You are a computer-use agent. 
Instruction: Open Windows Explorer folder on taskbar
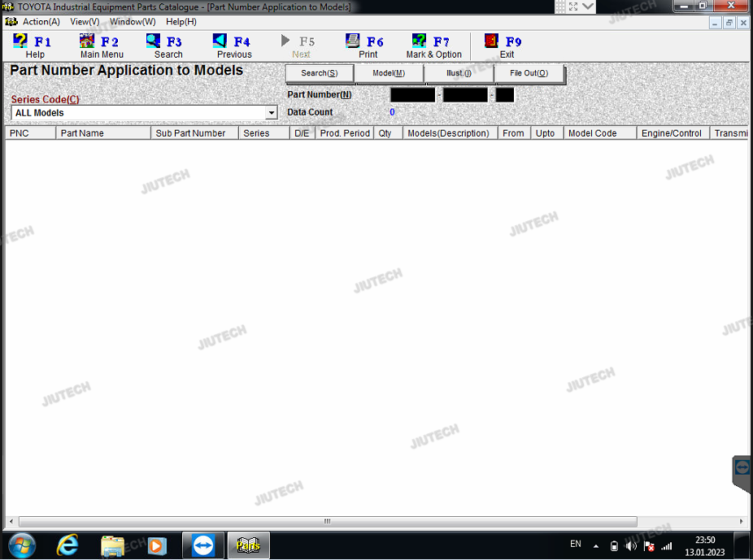pos(112,546)
